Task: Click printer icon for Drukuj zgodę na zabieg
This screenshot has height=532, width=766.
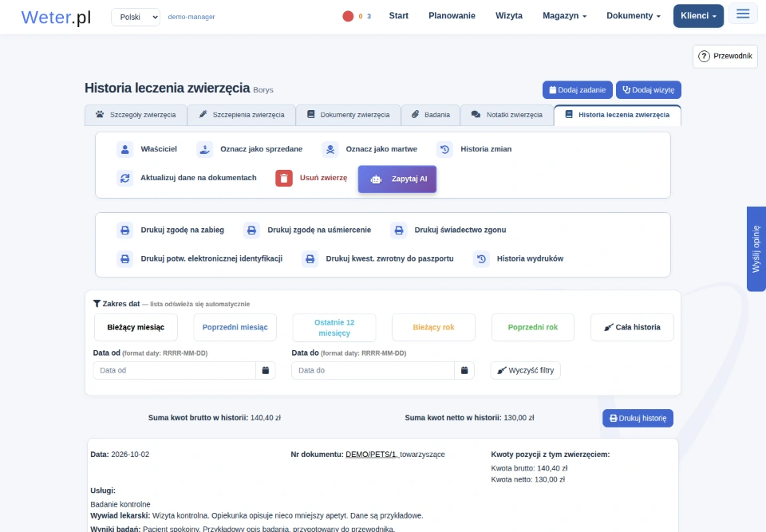Action: click(x=125, y=230)
